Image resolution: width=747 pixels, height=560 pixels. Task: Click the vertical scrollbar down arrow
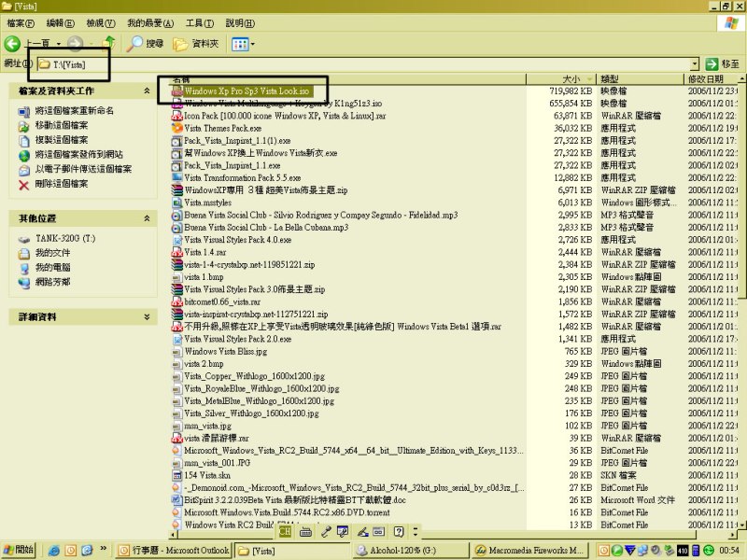pyautogui.click(x=741, y=525)
